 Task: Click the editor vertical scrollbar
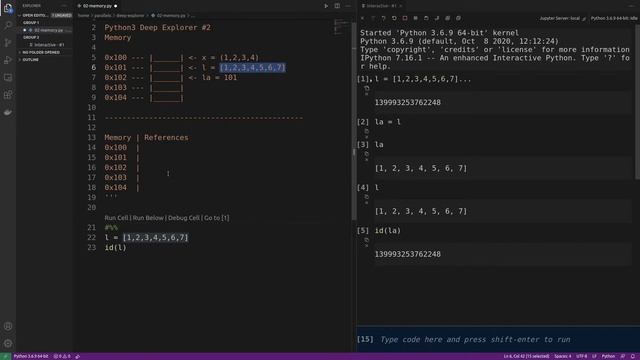353,122
